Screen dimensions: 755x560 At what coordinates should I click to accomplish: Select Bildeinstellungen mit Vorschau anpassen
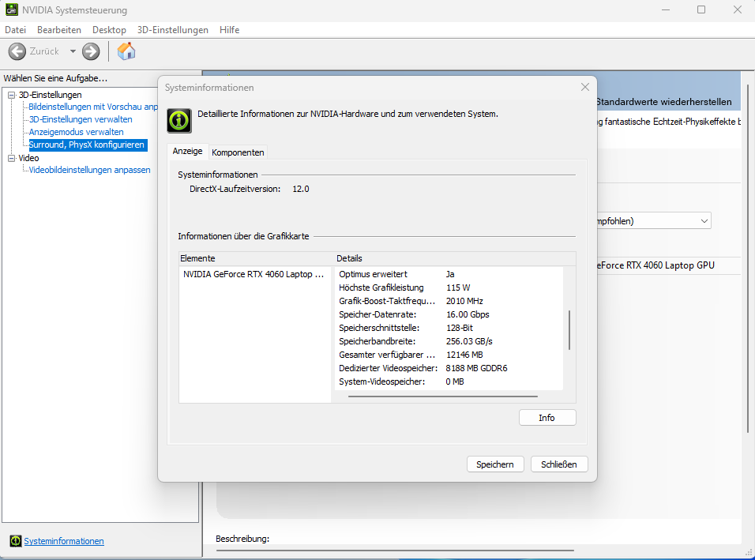(93, 107)
